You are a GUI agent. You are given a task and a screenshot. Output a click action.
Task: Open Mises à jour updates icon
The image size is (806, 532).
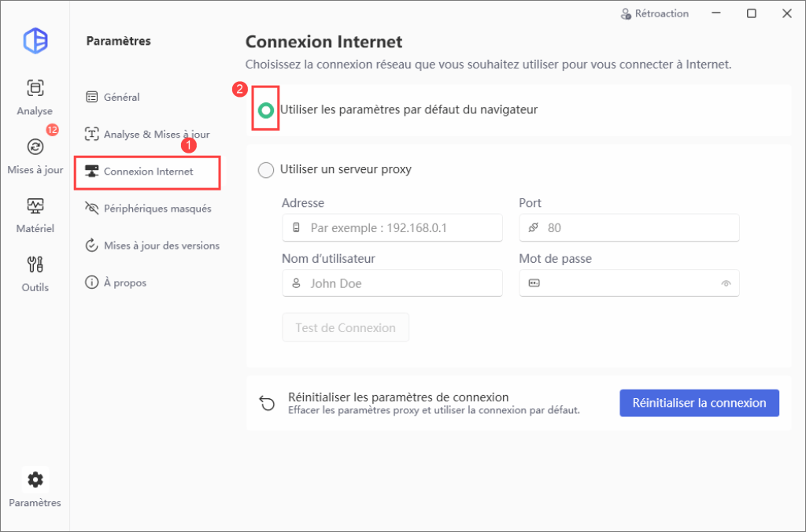[35, 147]
